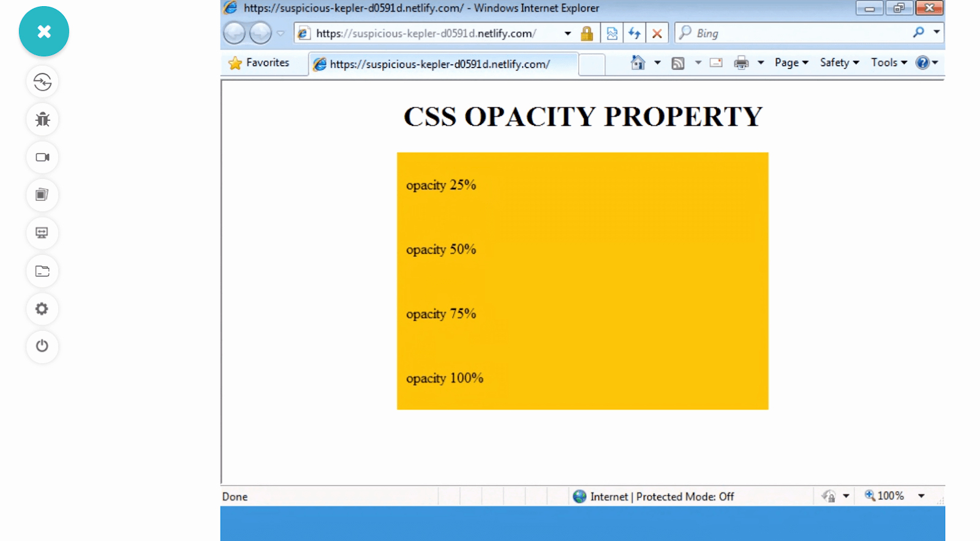Click the red Stop loading icon

657,34
